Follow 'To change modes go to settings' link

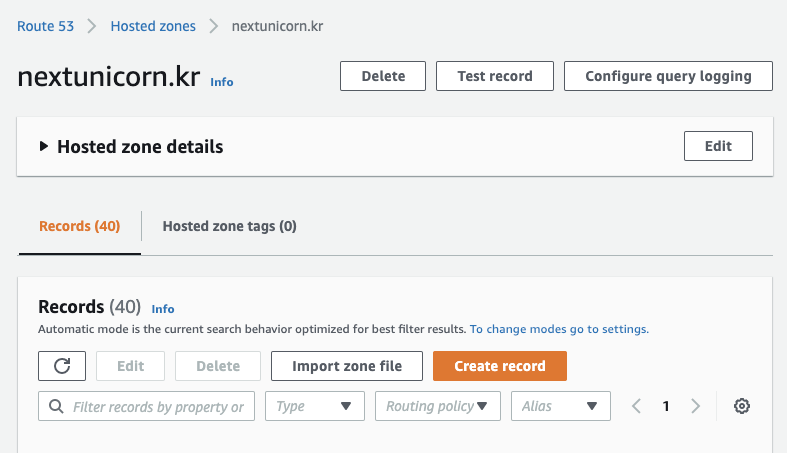(559, 329)
